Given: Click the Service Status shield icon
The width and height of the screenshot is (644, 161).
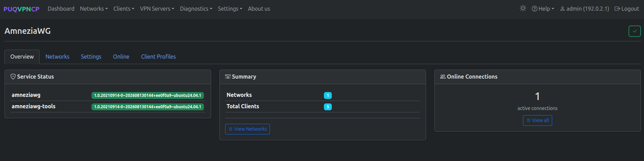Looking at the screenshot, I should [x=13, y=77].
